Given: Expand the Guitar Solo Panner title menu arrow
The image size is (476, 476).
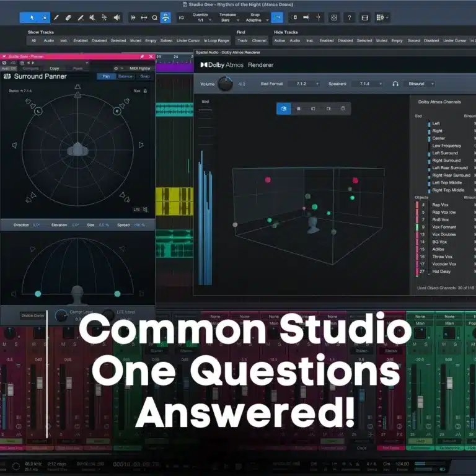Looking at the screenshot, I should pyautogui.click(x=4, y=56).
